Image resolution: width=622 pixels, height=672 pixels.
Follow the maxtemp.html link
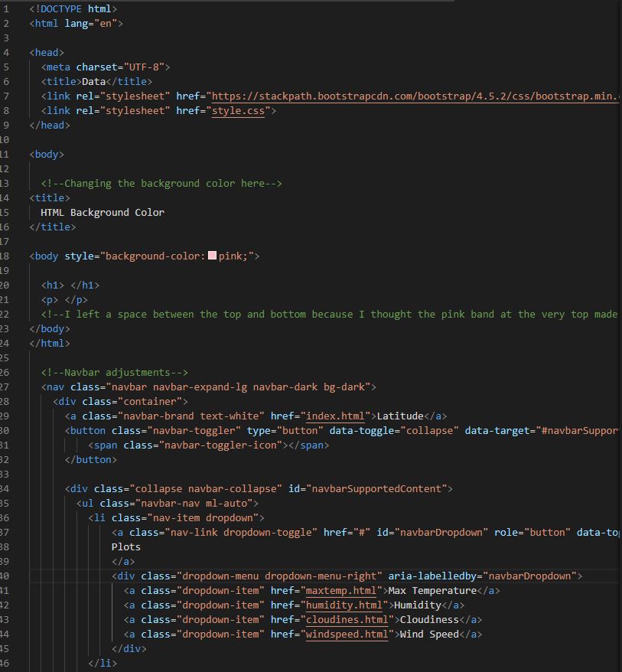click(x=341, y=591)
